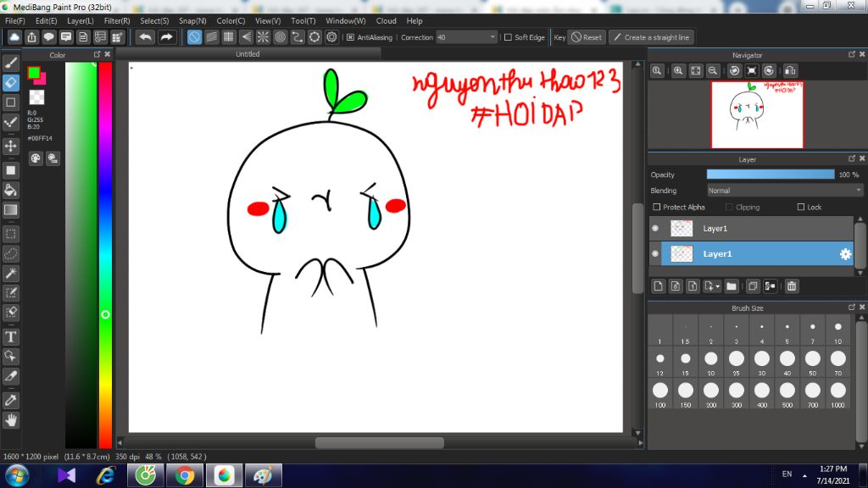
Task: Click the Undo arrow
Action: coord(146,37)
